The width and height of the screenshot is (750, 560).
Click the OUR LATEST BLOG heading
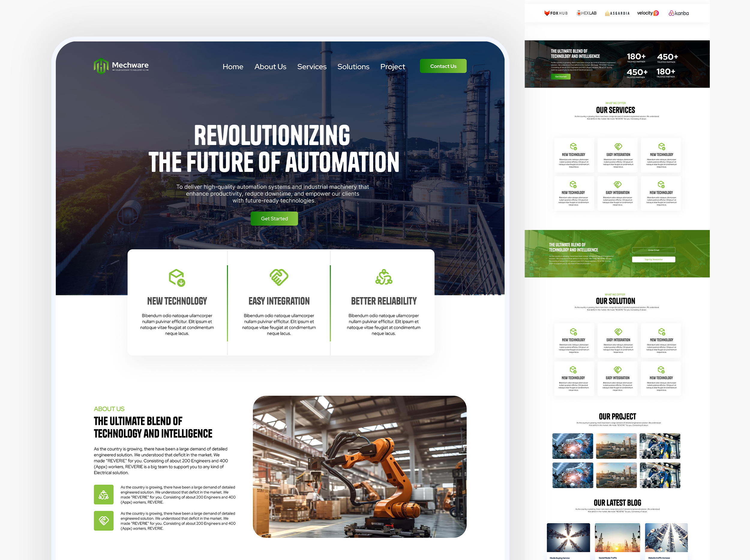point(617,503)
